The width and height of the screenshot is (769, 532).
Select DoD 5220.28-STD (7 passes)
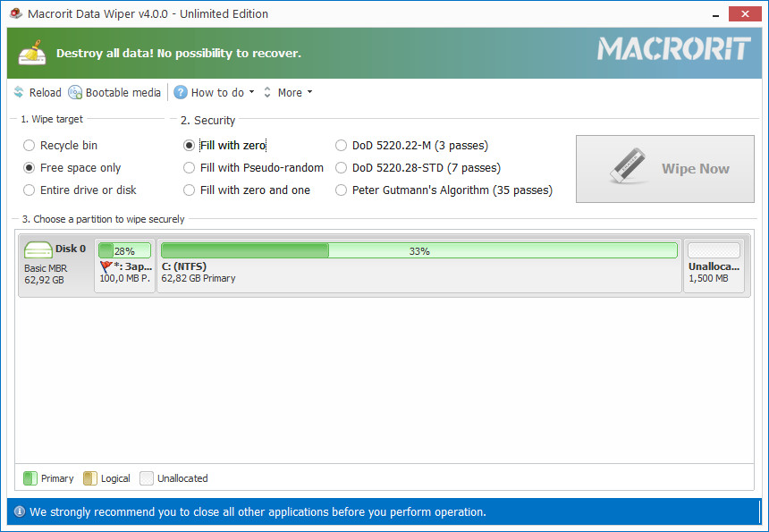point(418,168)
